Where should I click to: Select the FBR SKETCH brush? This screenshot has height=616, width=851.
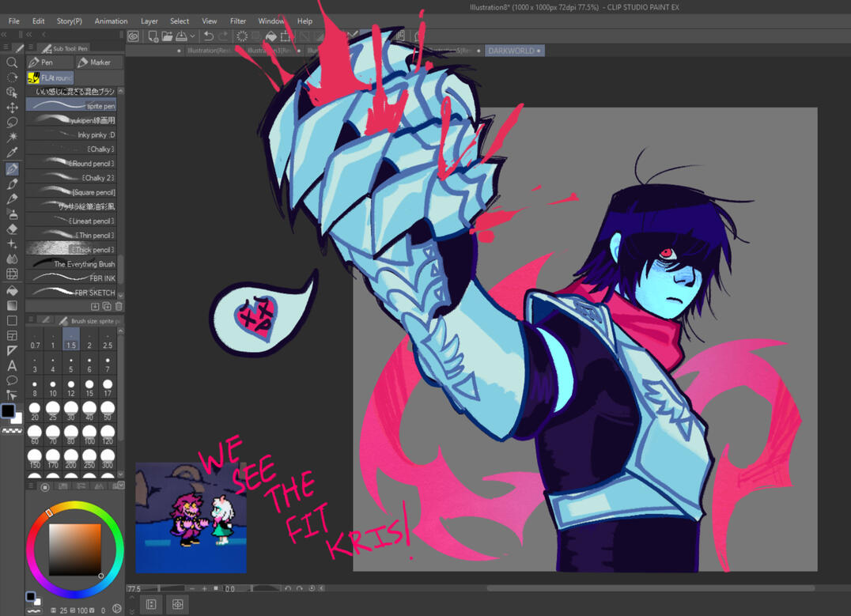point(71,292)
